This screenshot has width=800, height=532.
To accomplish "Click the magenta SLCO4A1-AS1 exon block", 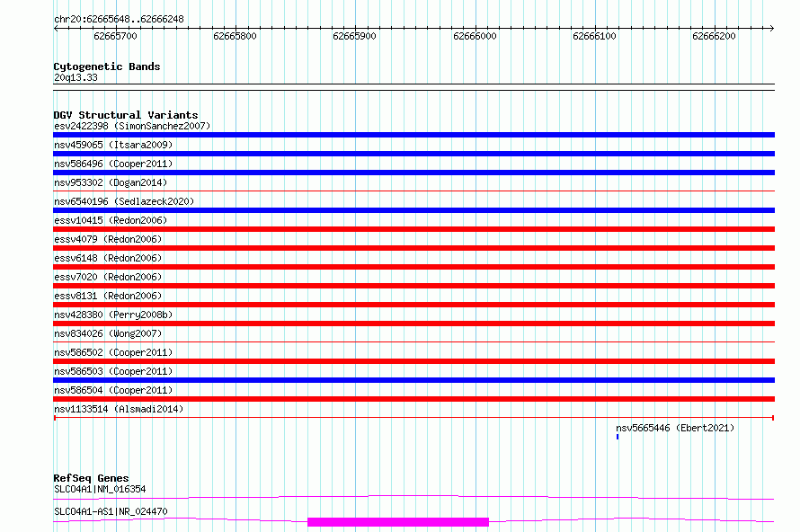I will [398, 522].
